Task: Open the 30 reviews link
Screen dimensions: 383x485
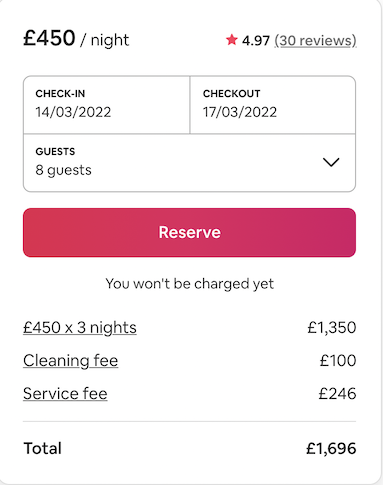Action: 315,41
